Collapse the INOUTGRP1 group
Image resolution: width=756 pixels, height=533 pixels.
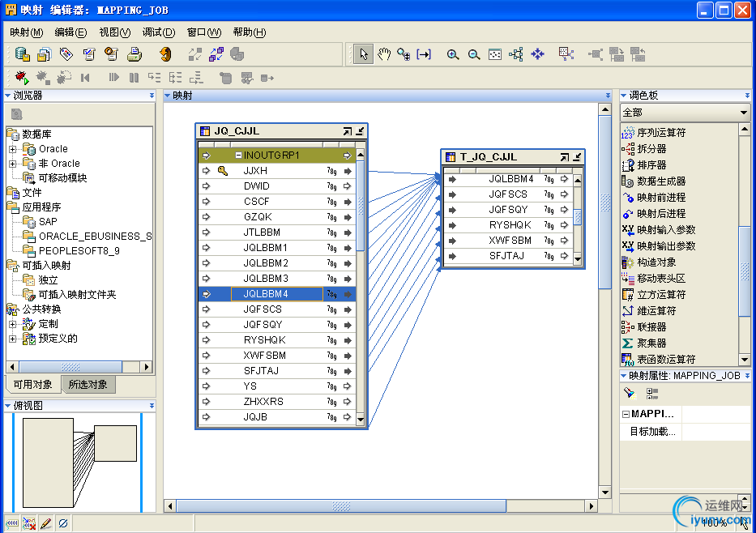tap(238, 156)
